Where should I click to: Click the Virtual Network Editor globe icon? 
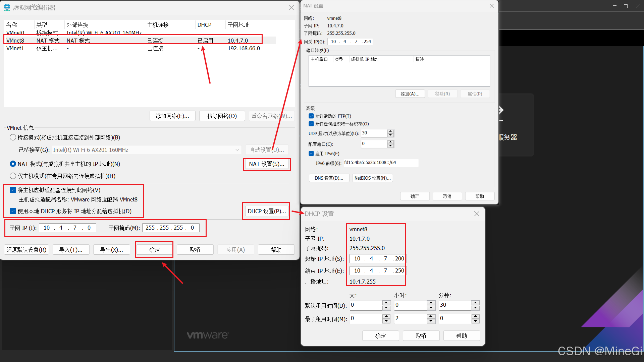click(7, 7)
